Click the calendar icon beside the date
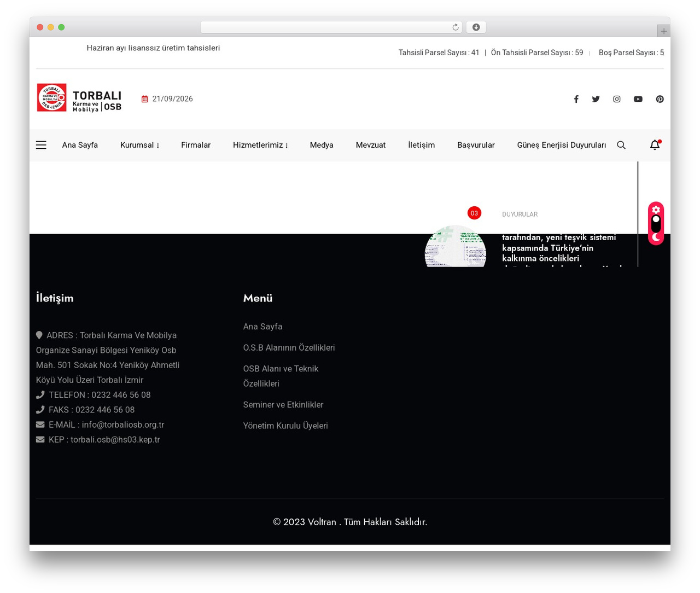Viewport: 700px width, 593px height. 144,99
